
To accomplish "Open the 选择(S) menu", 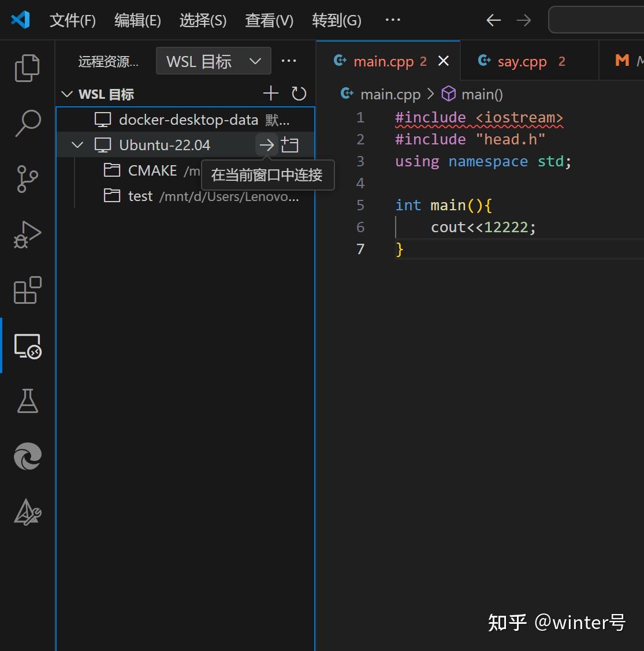I will click(203, 20).
